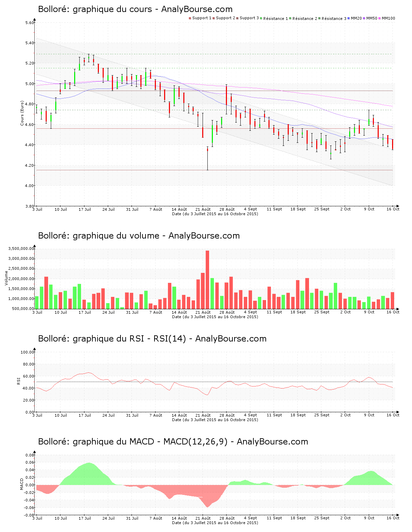Click the 3.80 value on the price axis

point(30,206)
